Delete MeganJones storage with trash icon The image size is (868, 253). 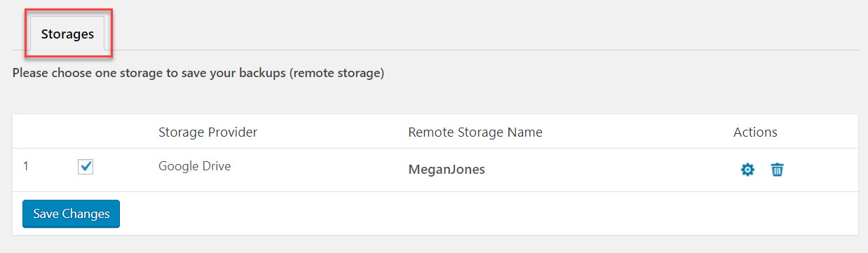click(x=777, y=170)
